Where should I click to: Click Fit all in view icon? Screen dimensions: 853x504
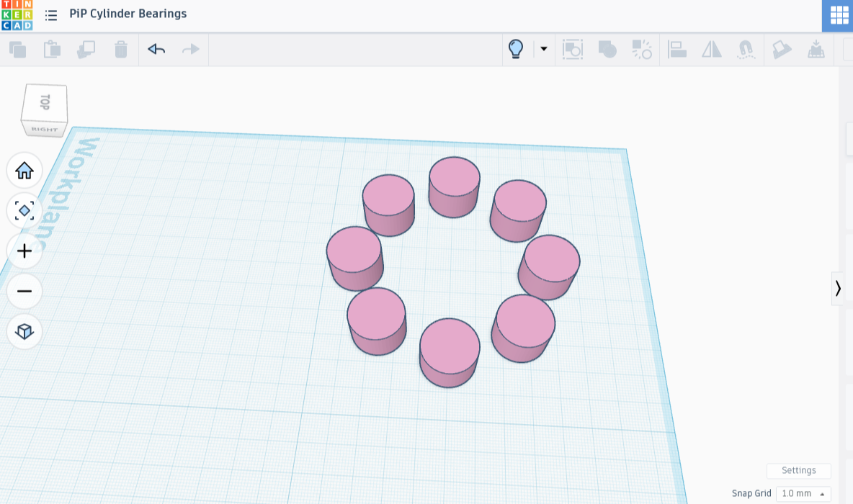click(x=24, y=210)
